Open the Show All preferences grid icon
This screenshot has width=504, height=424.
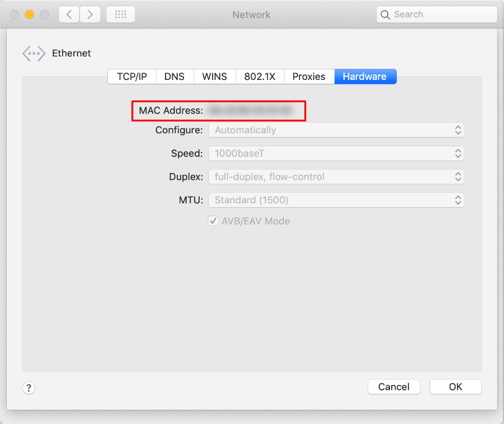pyautogui.click(x=120, y=14)
